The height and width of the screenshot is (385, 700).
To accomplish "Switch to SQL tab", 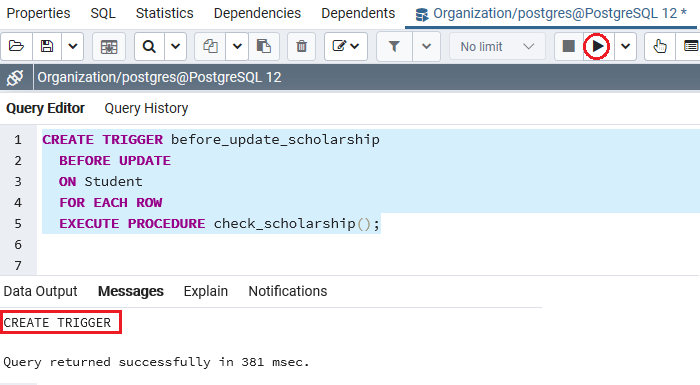I will [103, 13].
